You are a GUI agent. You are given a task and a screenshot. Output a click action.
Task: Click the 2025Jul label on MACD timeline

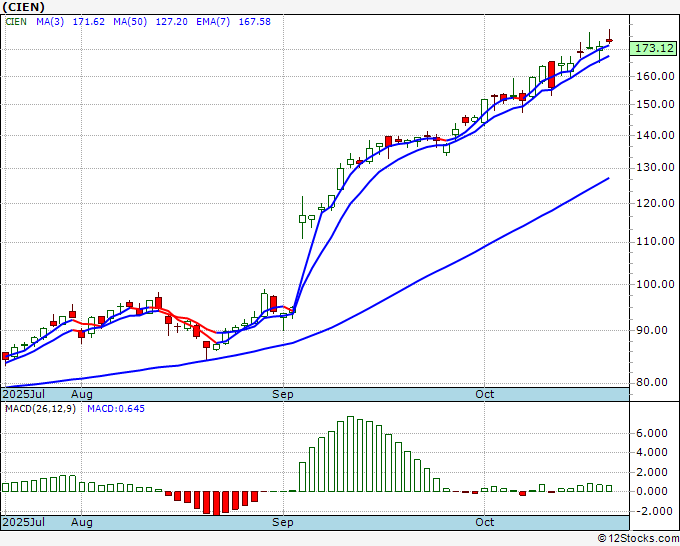(x=23, y=522)
